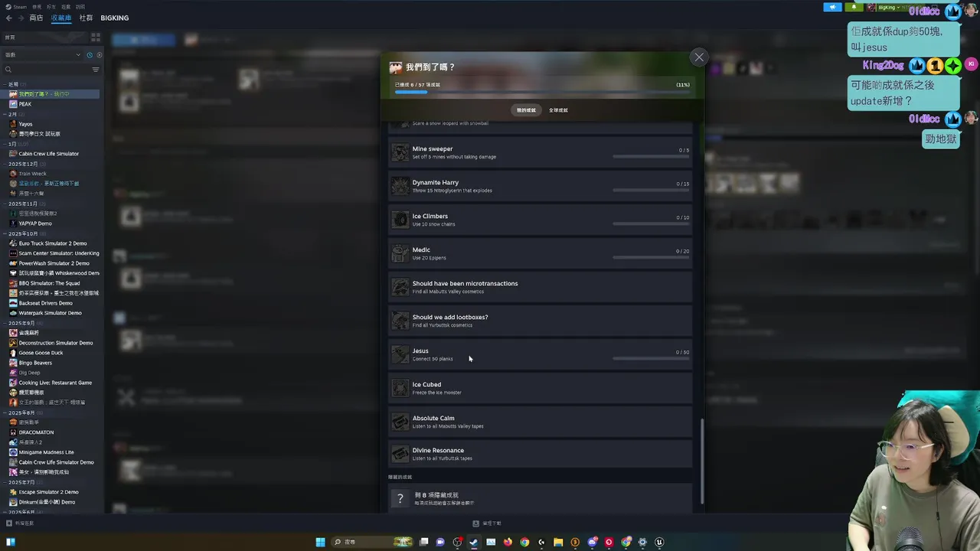This screenshot has height=551, width=980.
Task: Click the Absolute Calm achievement icon
Action: (400, 422)
